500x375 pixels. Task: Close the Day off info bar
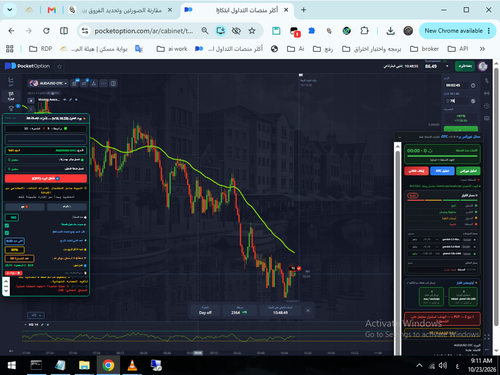[308, 310]
